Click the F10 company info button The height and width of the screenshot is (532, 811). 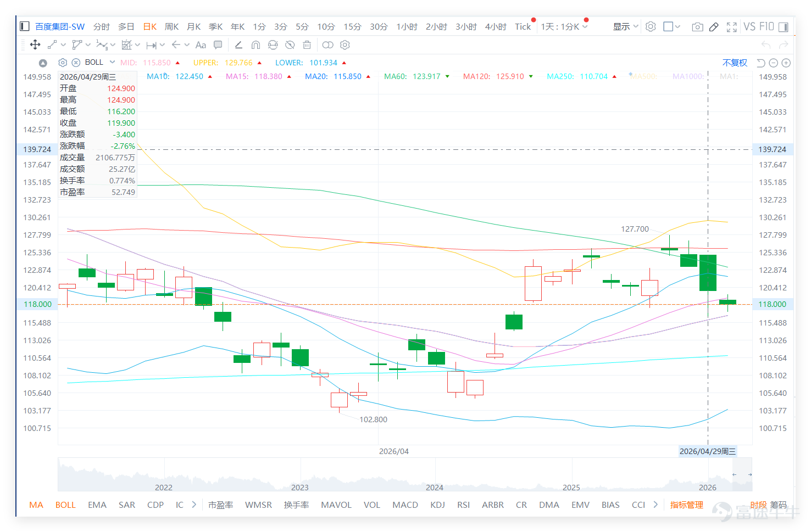[x=767, y=26]
